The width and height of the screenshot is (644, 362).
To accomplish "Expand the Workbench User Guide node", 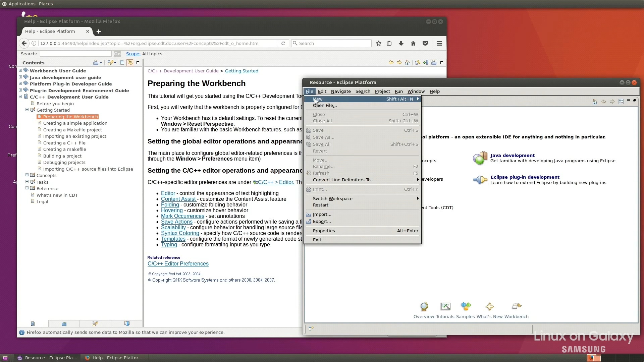I will (x=20, y=70).
